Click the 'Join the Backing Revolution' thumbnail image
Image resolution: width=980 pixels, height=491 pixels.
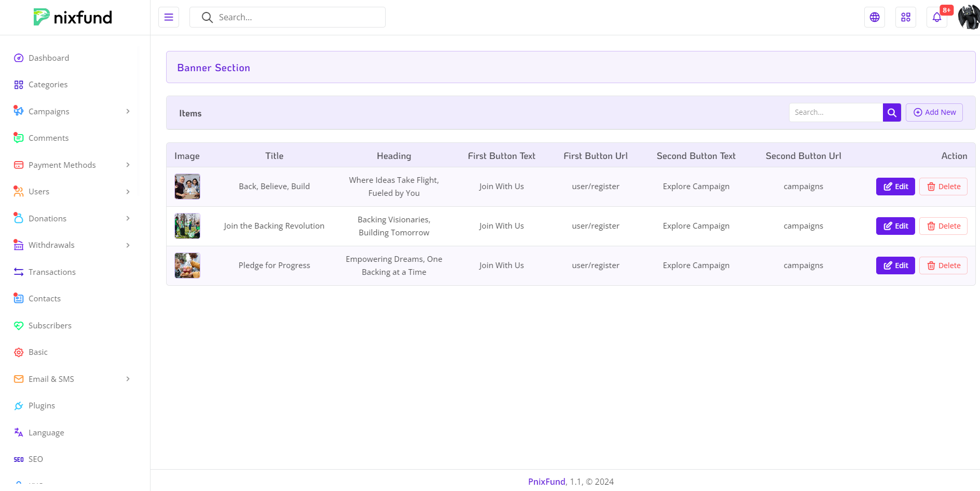pos(187,226)
